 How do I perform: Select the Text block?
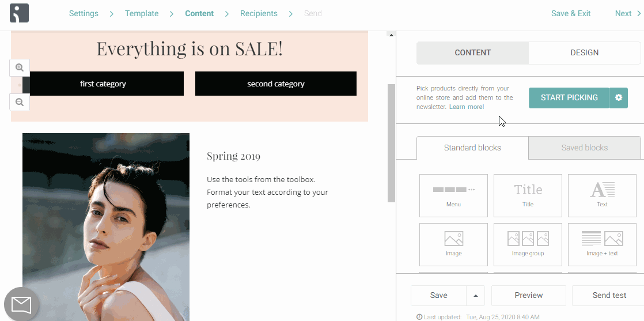coord(602,195)
